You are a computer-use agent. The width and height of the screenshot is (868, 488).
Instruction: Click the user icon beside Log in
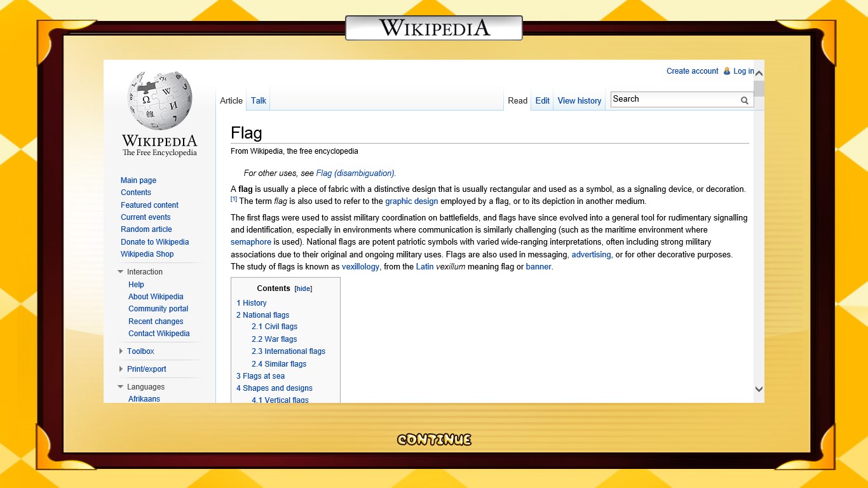pyautogui.click(x=727, y=71)
